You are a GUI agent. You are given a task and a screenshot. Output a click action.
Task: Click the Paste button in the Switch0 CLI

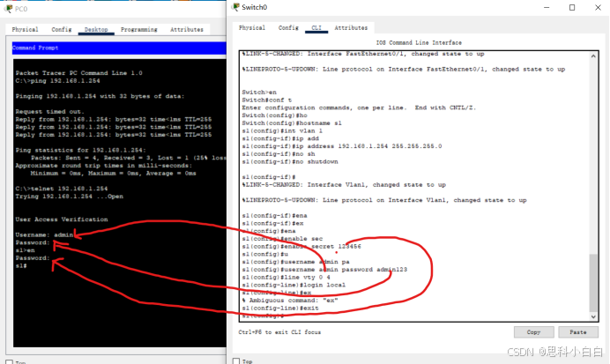578,332
